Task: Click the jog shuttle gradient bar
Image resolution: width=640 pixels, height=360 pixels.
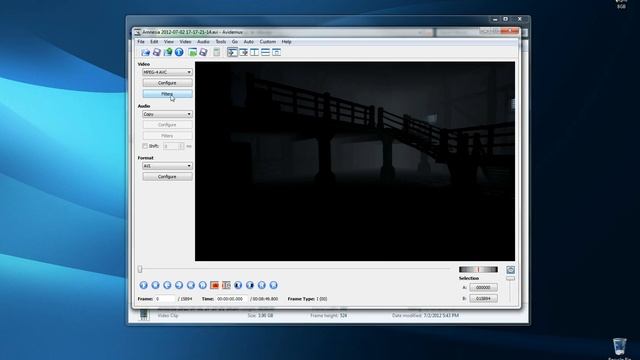Action: (x=478, y=269)
